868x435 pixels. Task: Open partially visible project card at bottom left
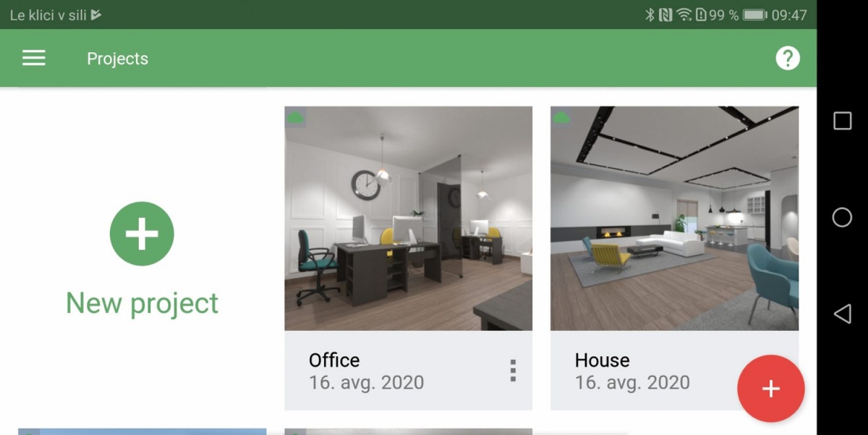click(142, 431)
